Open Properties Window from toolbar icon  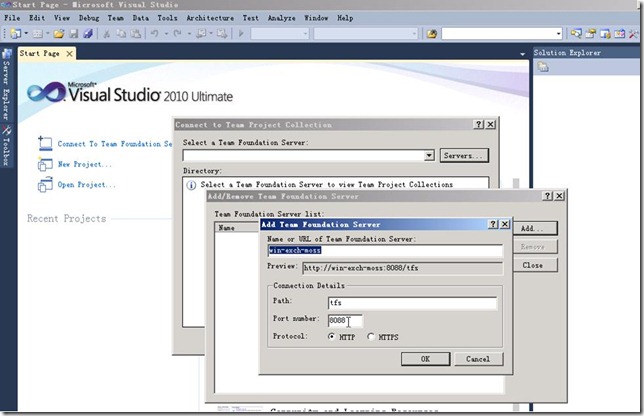coord(591,34)
